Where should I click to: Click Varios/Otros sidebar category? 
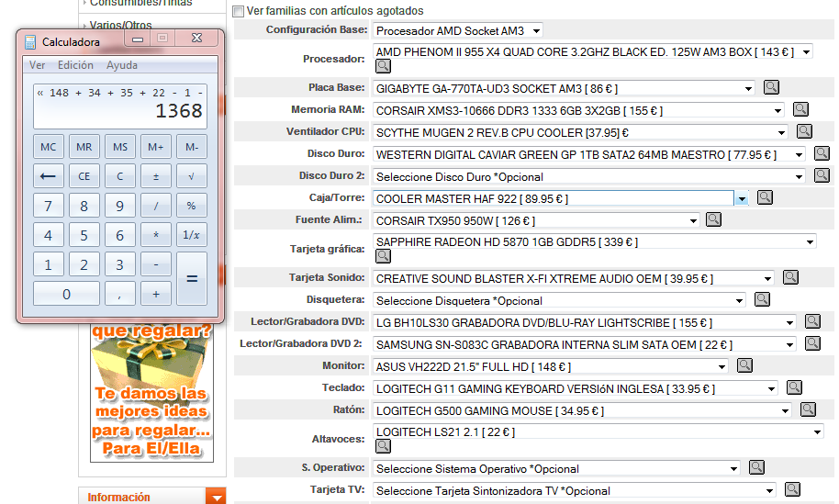tap(120, 25)
